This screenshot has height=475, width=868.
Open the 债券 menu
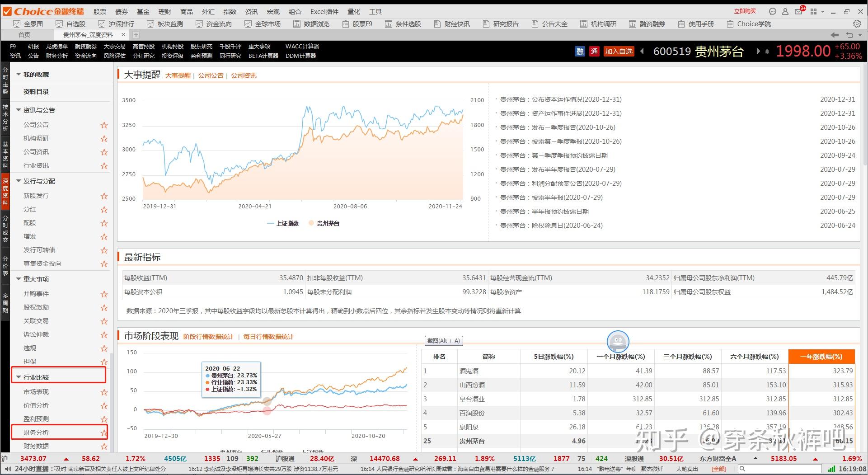click(122, 12)
